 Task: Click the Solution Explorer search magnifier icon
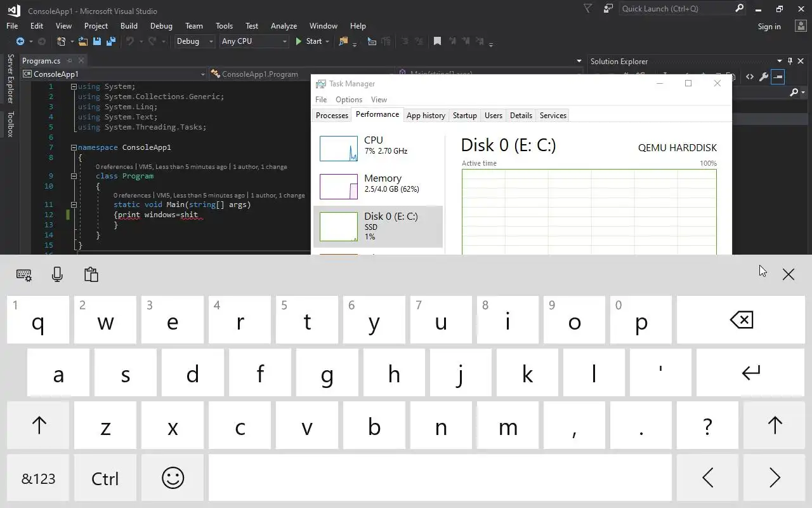[794, 92]
